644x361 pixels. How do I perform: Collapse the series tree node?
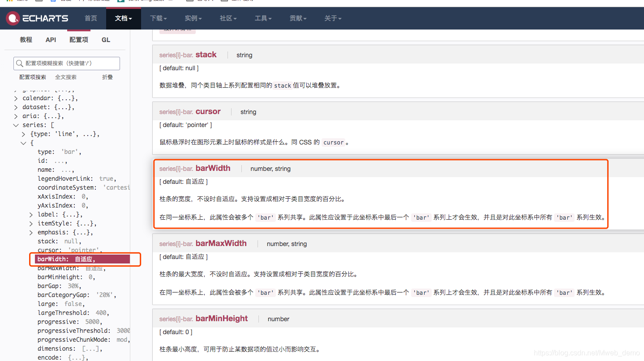pos(16,125)
